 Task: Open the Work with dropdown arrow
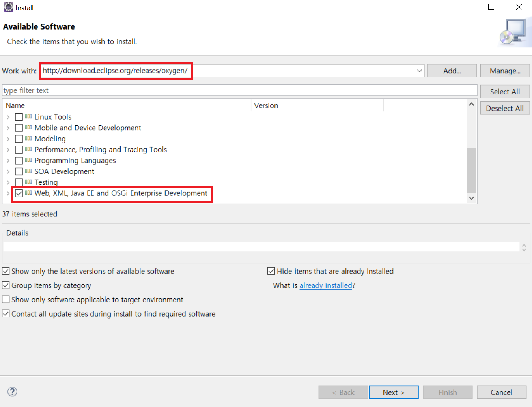[x=419, y=71]
